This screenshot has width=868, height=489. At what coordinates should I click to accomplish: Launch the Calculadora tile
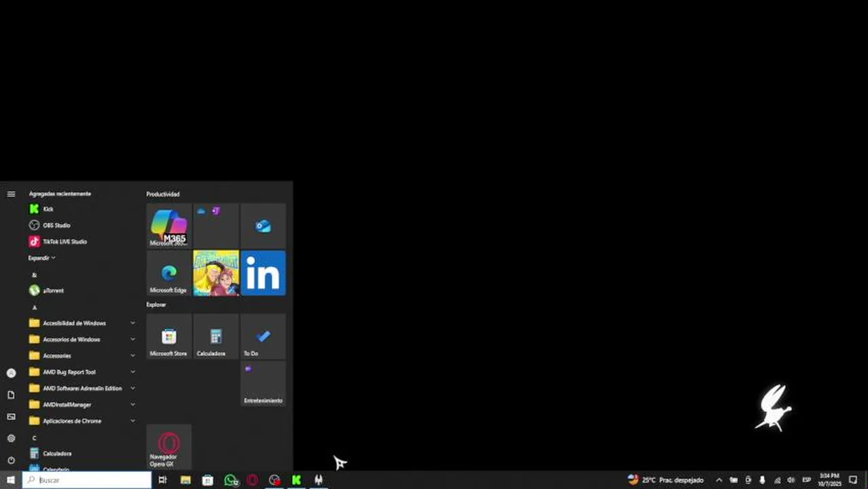[x=216, y=336]
